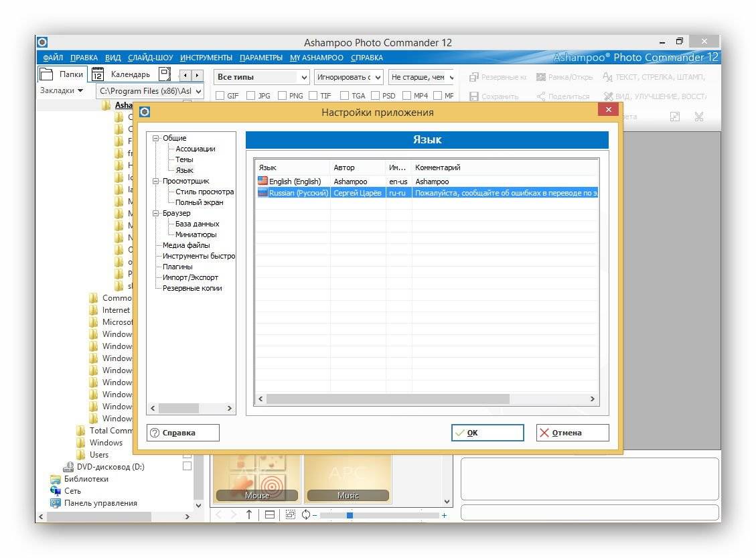Click the Ashampoo app icon in main title bar
The height and width of the screenshot is (558, 756).
click(x=42, y=42)
